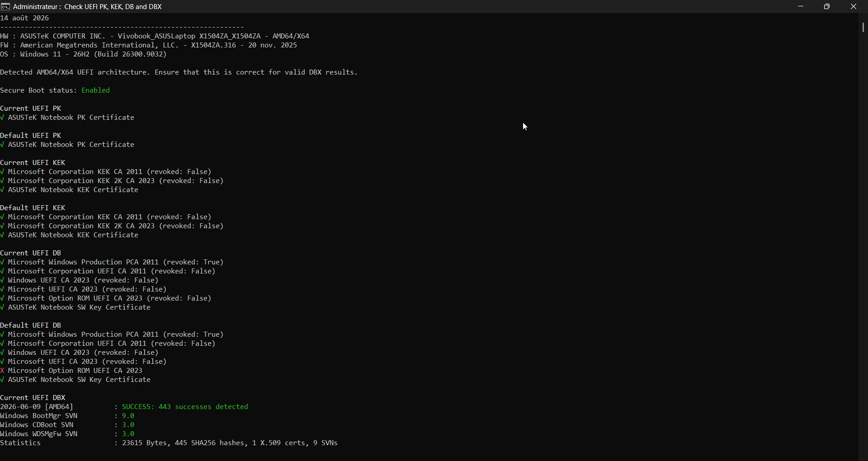Click the red X Option ROM UEFI CA 2023 line
This screenshot has height=461, width=868.
[x=71, y=371]
